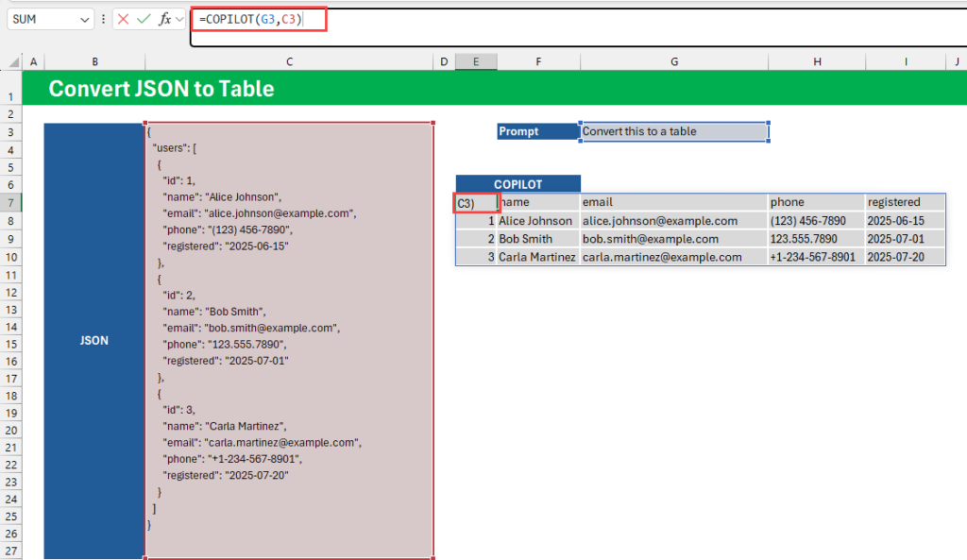967x560 pixels.
Task: Select column B header
Action: (x=95, y=61)
